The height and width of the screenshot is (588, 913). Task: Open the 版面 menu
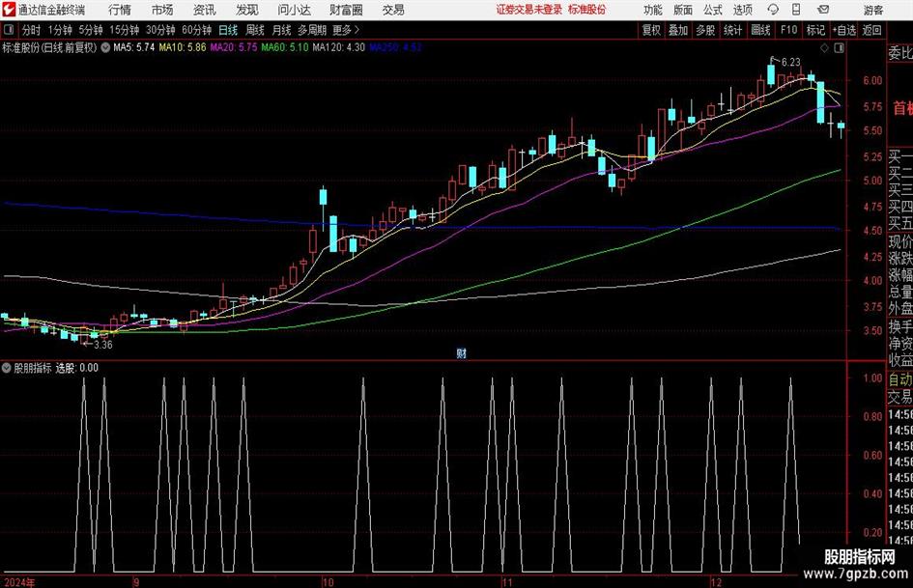point(682,10)
